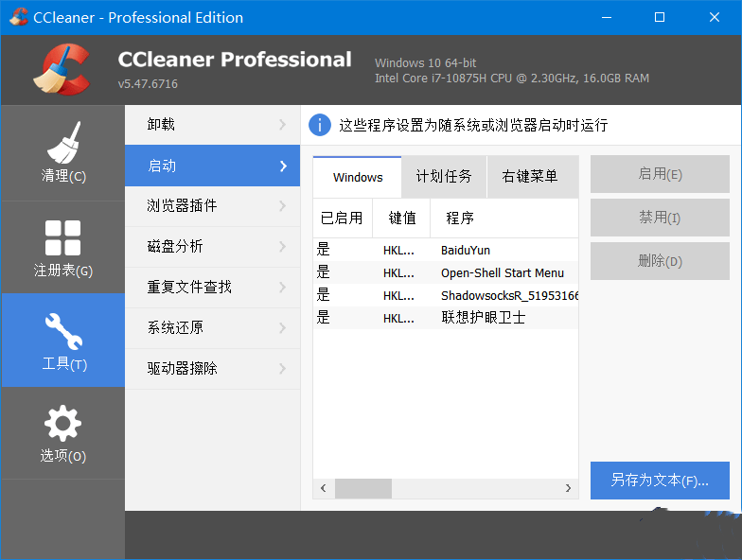Click the blue info icon
Viewport: 742px width, 560px height.
click(321, 124)
